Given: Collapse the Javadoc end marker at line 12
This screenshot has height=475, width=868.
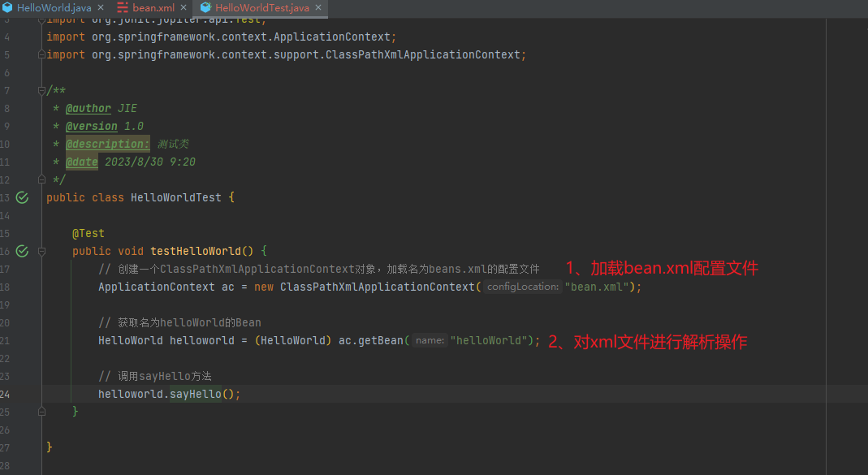Looking at the screenshot, I should (x=41, y=179).
